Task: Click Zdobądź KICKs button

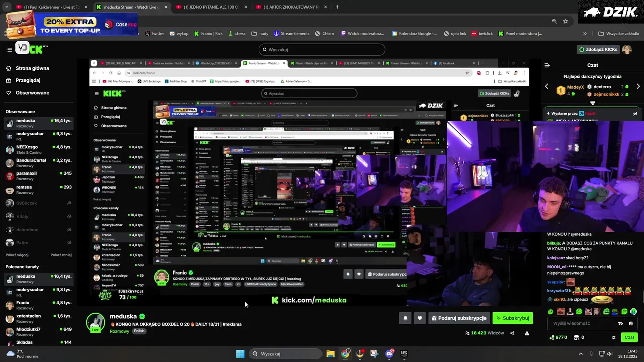Action: click(598, 49)
